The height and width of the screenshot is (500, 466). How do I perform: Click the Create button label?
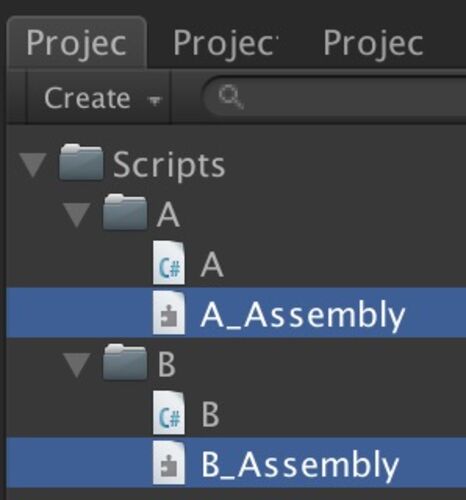[x=87, y=98]
